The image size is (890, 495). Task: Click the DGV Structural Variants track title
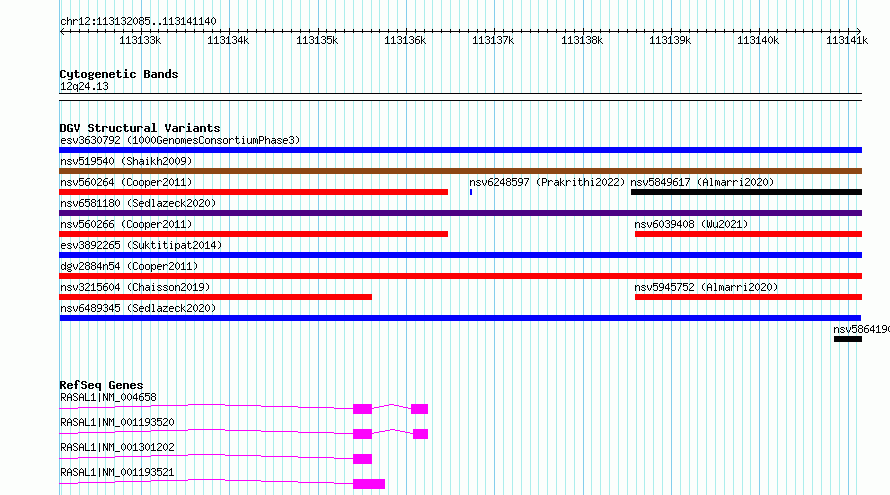(x=140, y=128)
